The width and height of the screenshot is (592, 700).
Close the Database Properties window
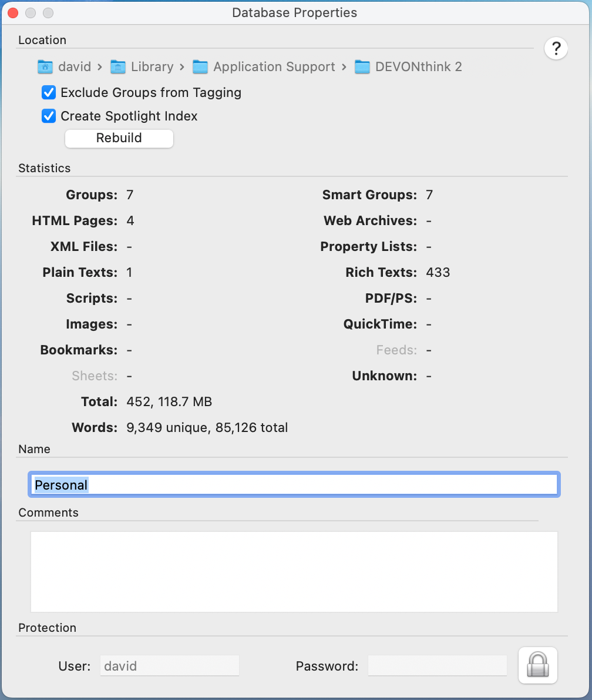coord(13,12)
